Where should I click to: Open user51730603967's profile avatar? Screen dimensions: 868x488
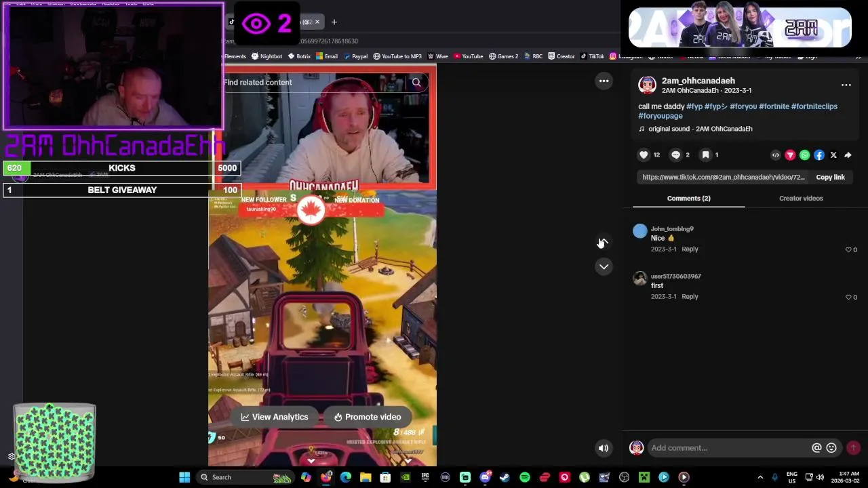(x=639, y=279)
